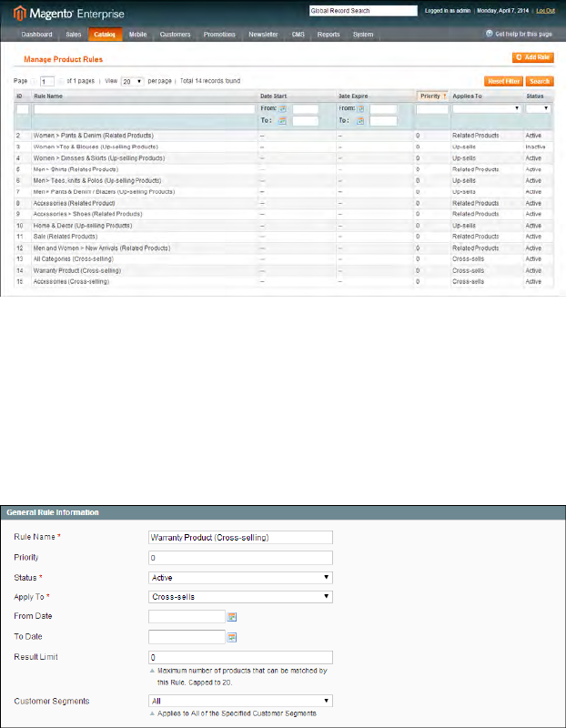Open the Applies To filter dropdown
The width and height of the screenshot is (566, 728).
486,108
